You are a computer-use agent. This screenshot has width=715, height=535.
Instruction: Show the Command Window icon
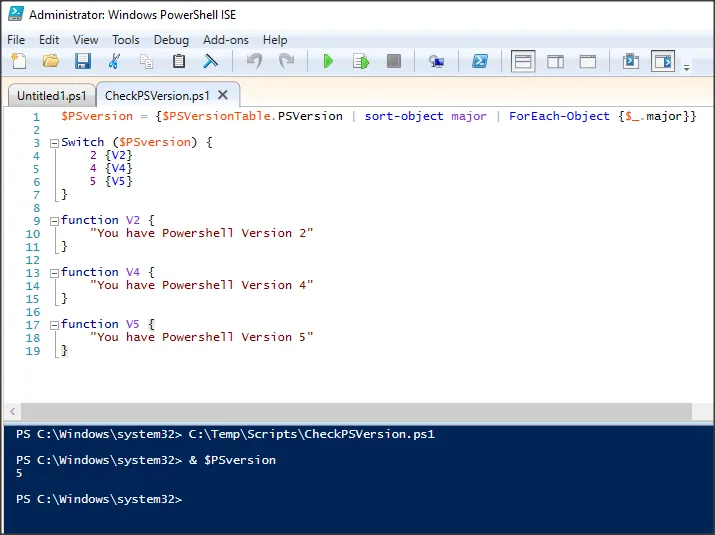click(631, 61)
